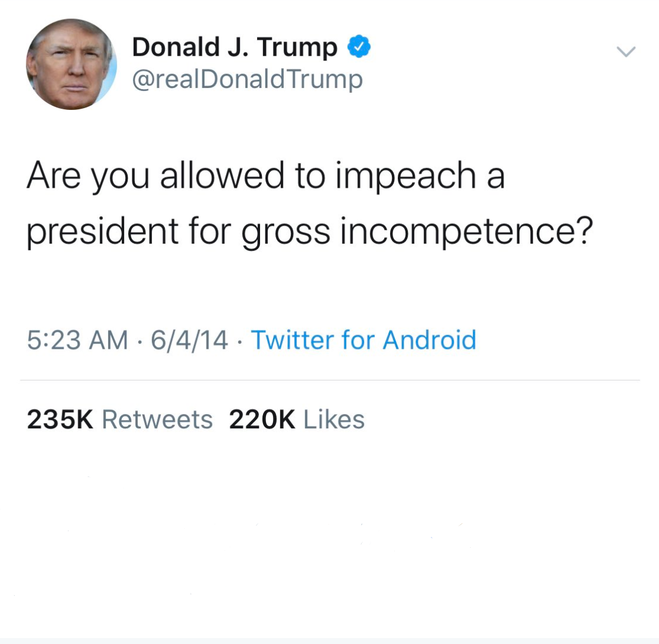
Task: Open the Donald J. Trump display name
Action: point(235,47)
